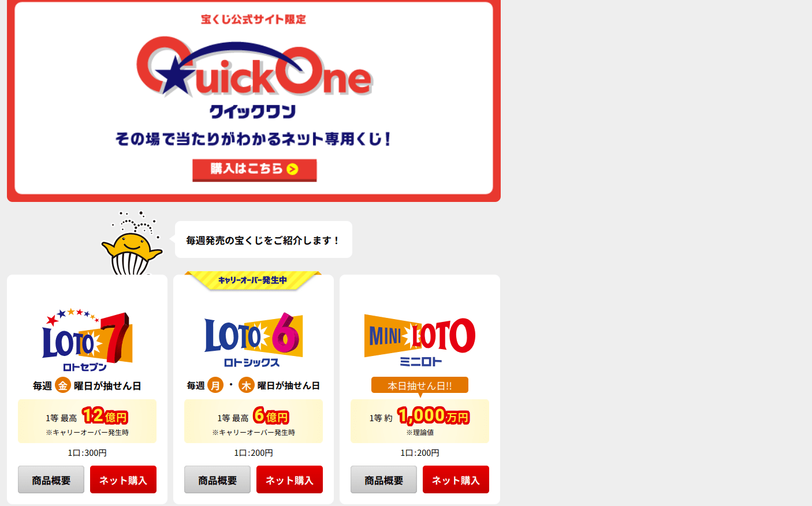Click the yellow arrow icon on 購入はこちら

[x=292, y=169]
